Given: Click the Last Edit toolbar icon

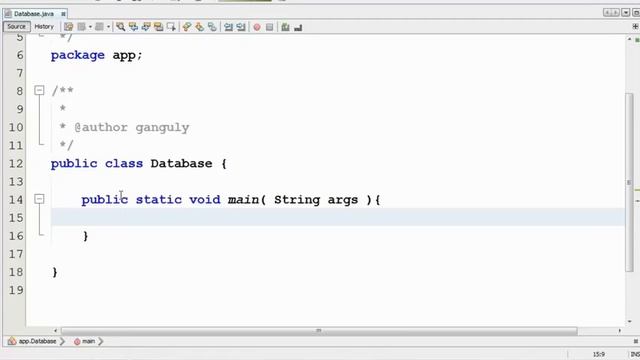Looking at the screenshot, I should click(x=68, y=27).
